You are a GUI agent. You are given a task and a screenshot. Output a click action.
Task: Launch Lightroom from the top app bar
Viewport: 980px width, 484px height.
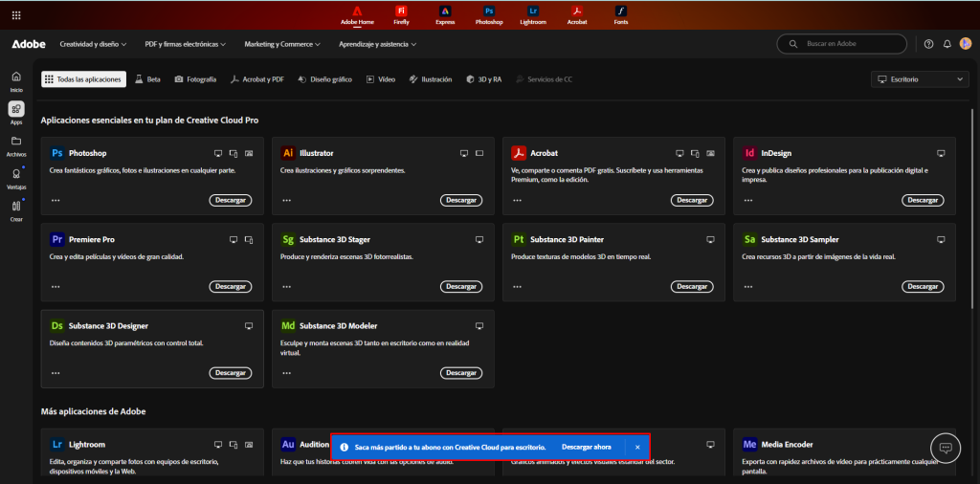click(x=533, y=14)
